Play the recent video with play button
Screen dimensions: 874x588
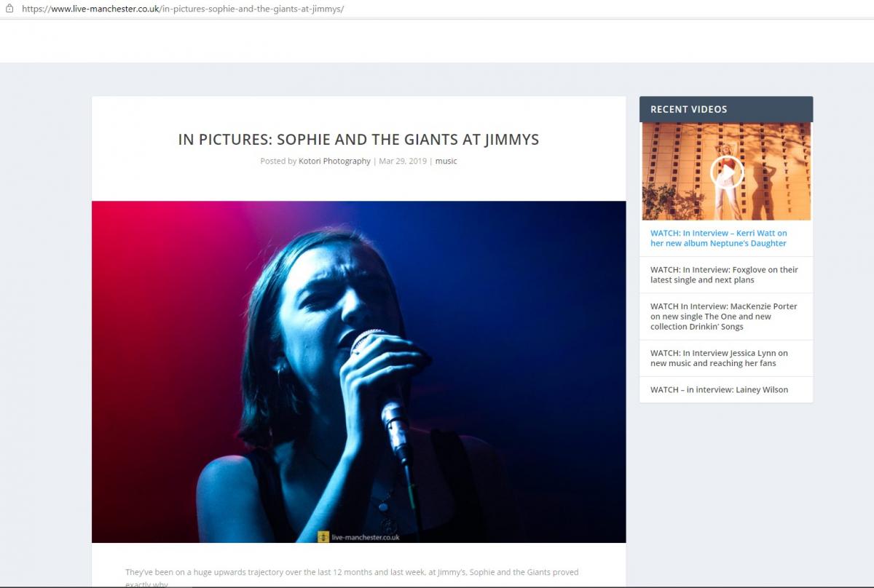[726, 172]
